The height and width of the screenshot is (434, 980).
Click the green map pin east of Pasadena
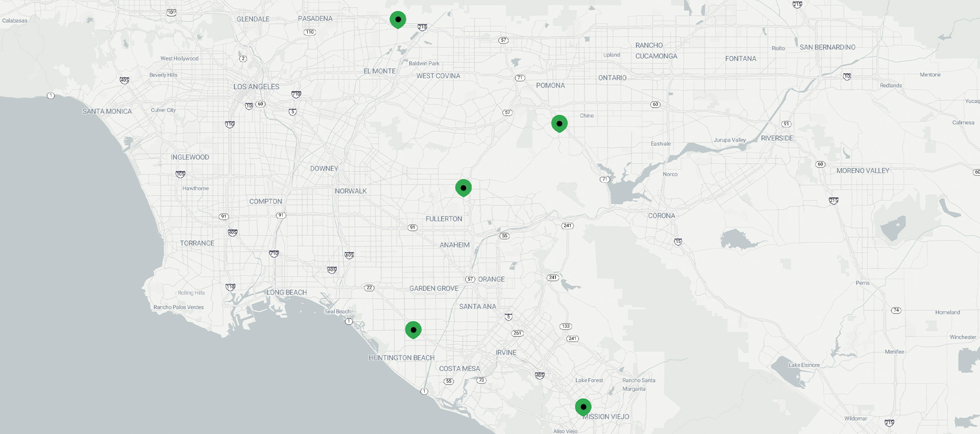click(x=398, y=19)
